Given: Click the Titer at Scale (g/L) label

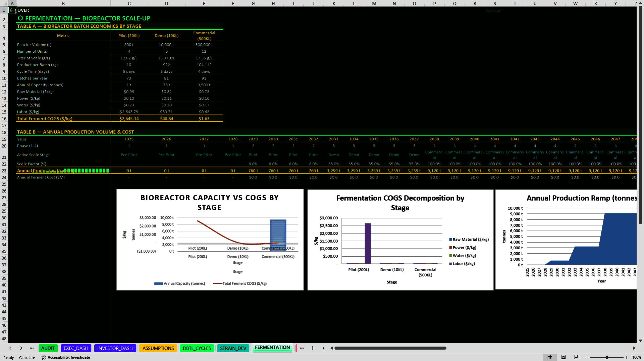Looking at the screenshot, I should 34,58.
